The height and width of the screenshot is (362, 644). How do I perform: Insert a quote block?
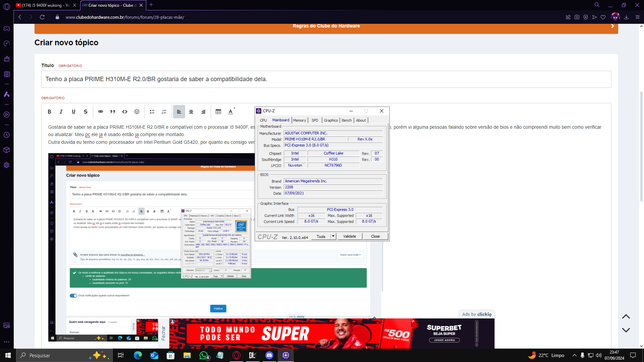point(113,112)
